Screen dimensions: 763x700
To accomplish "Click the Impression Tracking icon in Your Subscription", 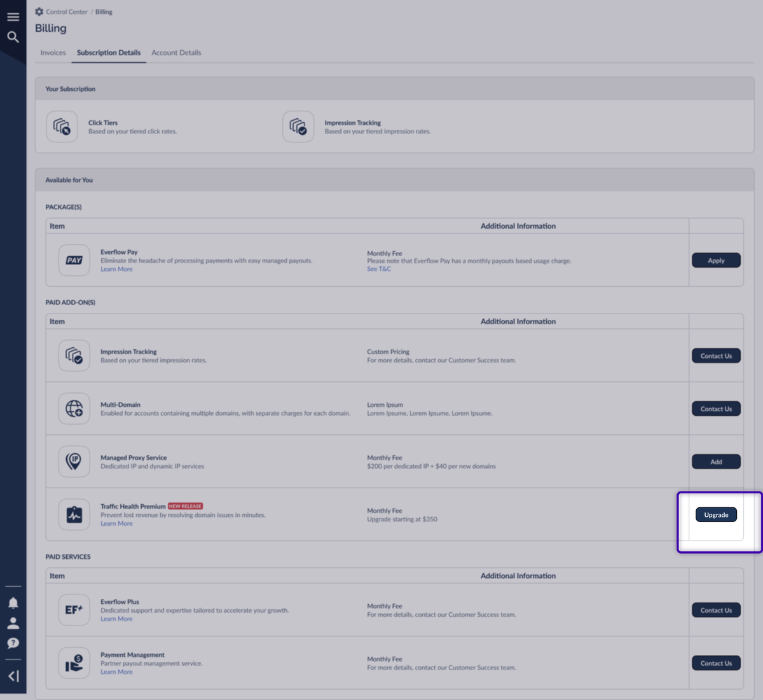I will tap(298, 127).
